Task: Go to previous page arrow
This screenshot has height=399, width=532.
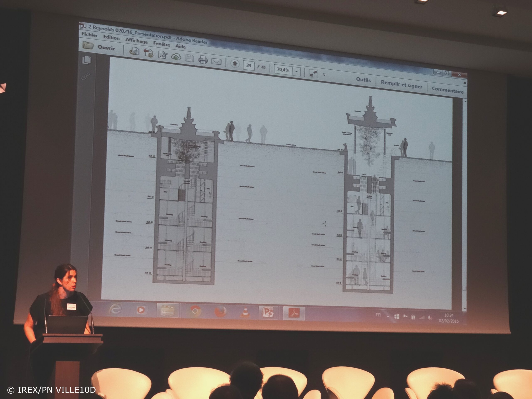Action: (x=235, y=64)
